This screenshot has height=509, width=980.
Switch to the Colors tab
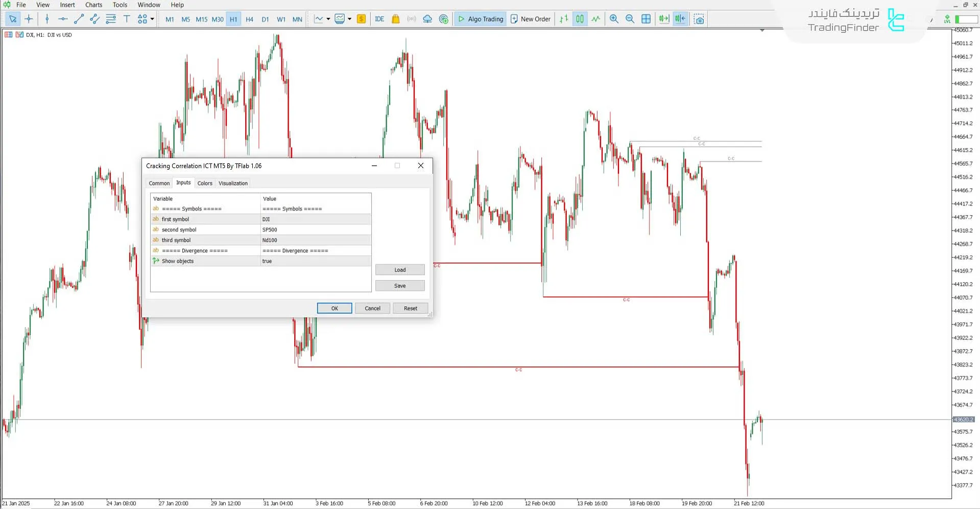pos(204,183)
